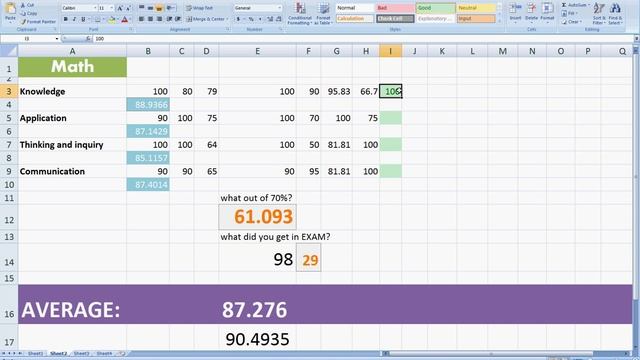Apply the Good cell style
The height and width of the screenshot is (360, 640).
point(436,8)
